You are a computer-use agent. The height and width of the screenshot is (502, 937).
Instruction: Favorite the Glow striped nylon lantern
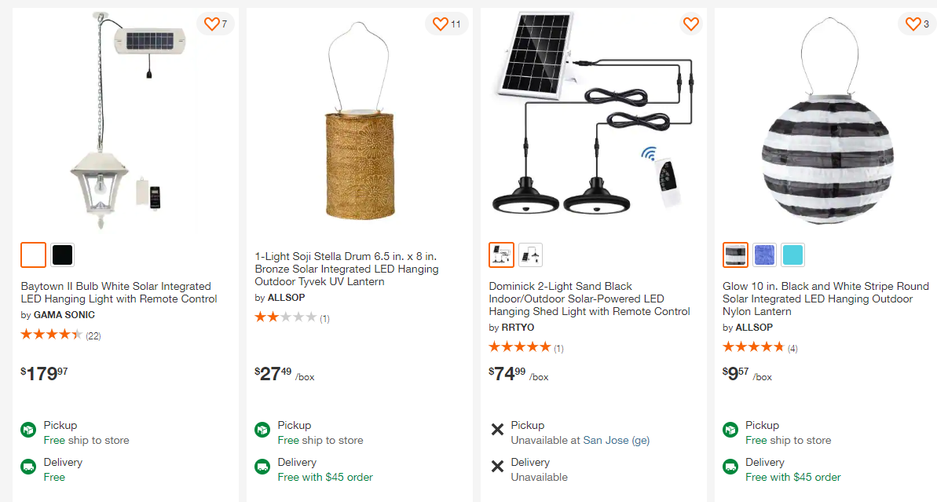[917, 24]
